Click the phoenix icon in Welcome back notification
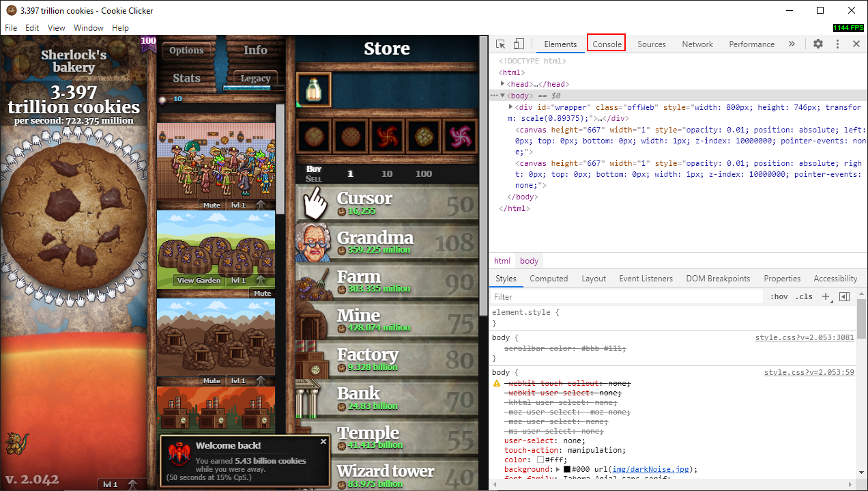 (180, 453)
